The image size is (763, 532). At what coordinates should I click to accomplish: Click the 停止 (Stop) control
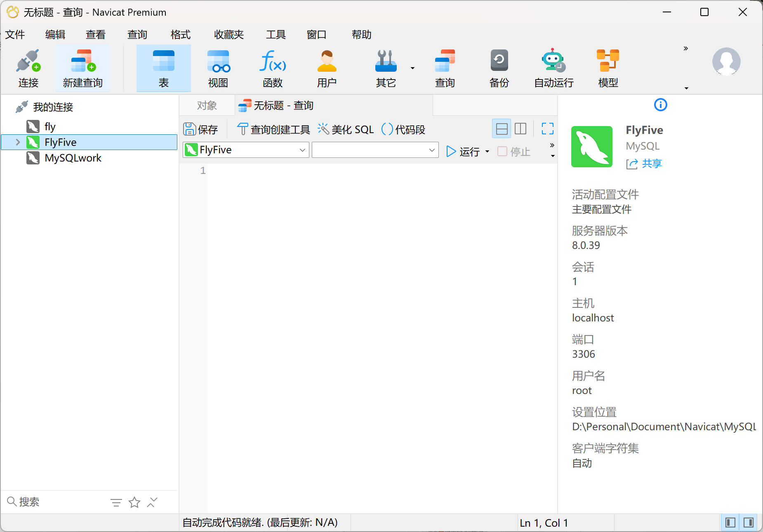tap(513, 151)
